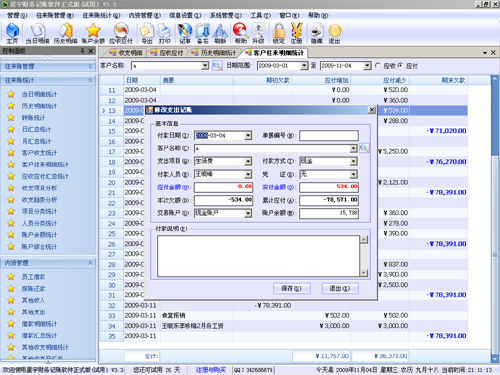Open the 往来账管理 menu
The height and width of the screenshot is (375, 500).
[55, 15]
